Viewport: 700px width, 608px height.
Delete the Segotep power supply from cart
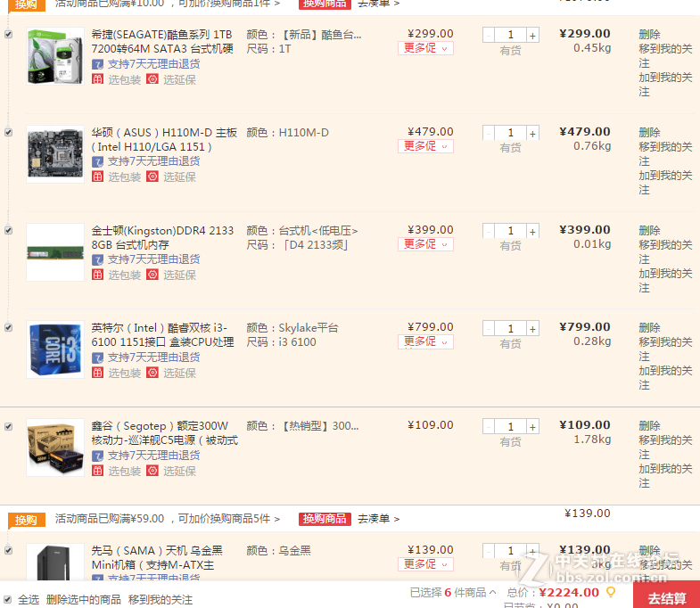(649, 425)
